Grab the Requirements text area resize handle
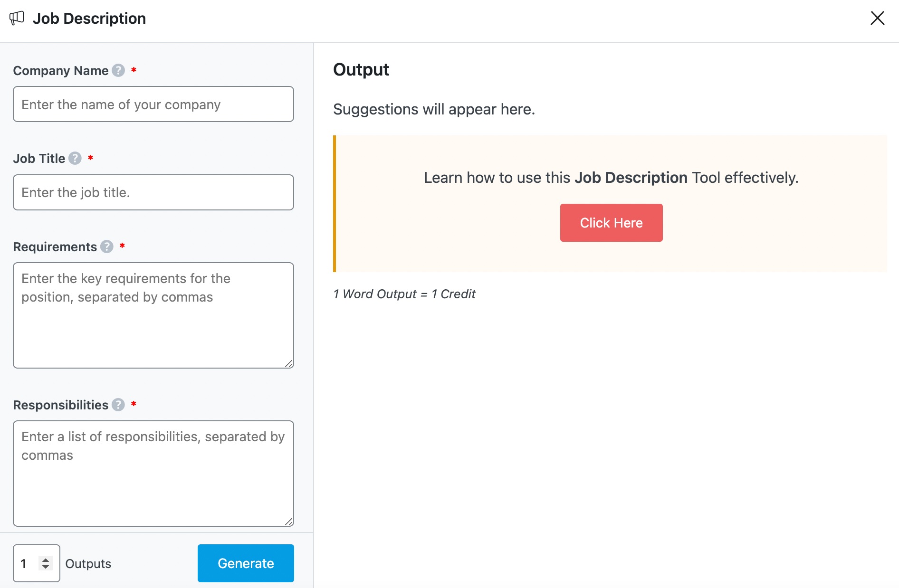Viewport: 899px width, 588px height. (x=289, y=363)
